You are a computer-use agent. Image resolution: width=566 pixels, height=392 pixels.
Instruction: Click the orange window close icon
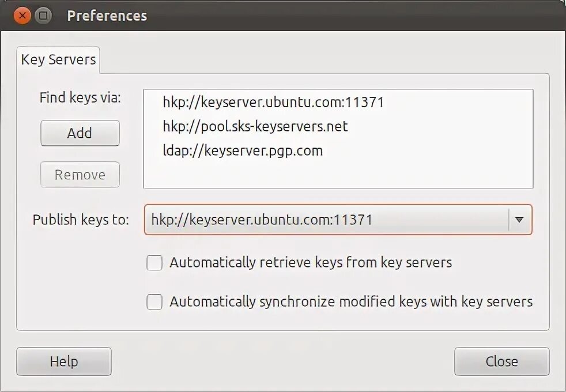point(22,16)
